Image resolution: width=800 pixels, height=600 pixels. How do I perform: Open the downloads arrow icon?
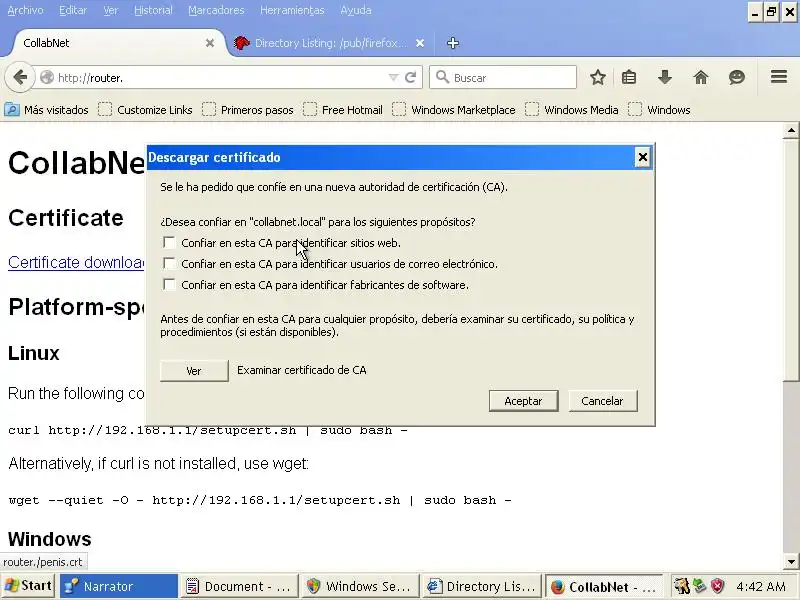tap(665, 78)
